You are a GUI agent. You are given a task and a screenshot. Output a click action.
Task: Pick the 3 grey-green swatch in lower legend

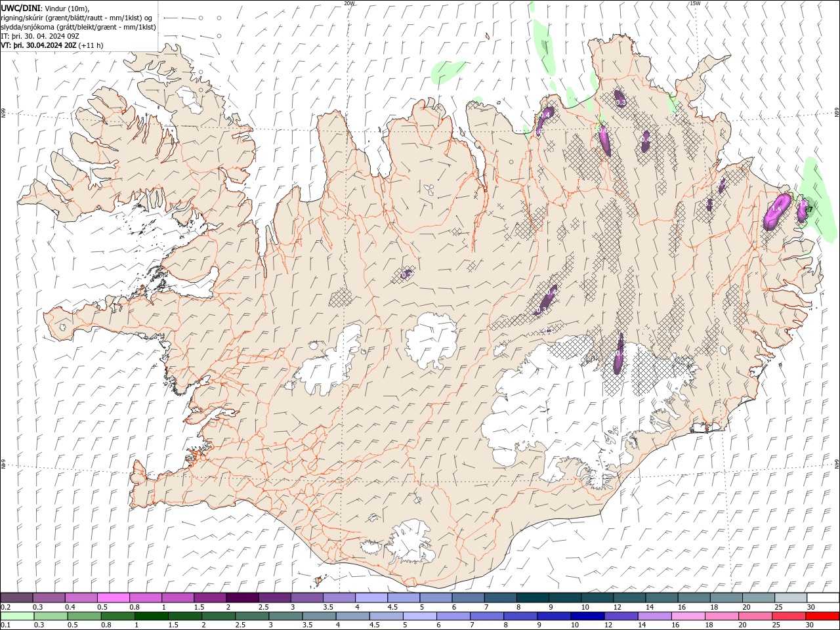coord(285,616)
